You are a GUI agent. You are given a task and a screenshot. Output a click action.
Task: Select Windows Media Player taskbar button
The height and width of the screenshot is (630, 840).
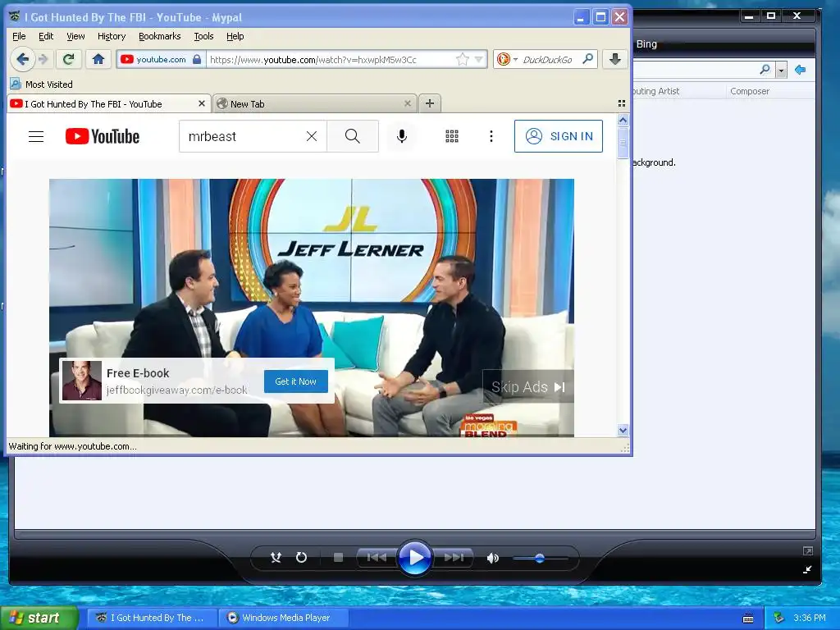tap(283, 618)
